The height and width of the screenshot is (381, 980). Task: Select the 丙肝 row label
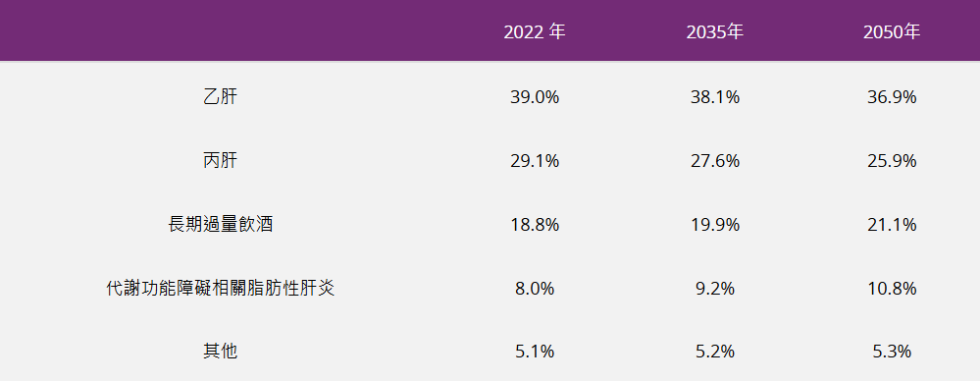(x=221, y=161)
